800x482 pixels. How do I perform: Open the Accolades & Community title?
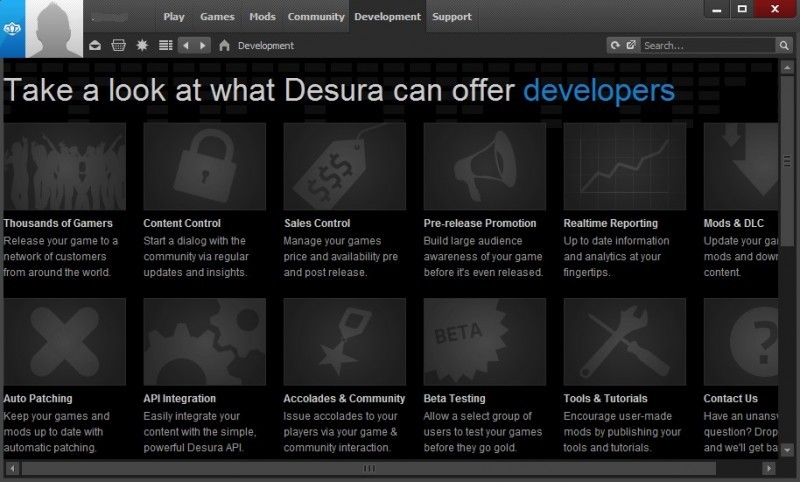[344, 398]
